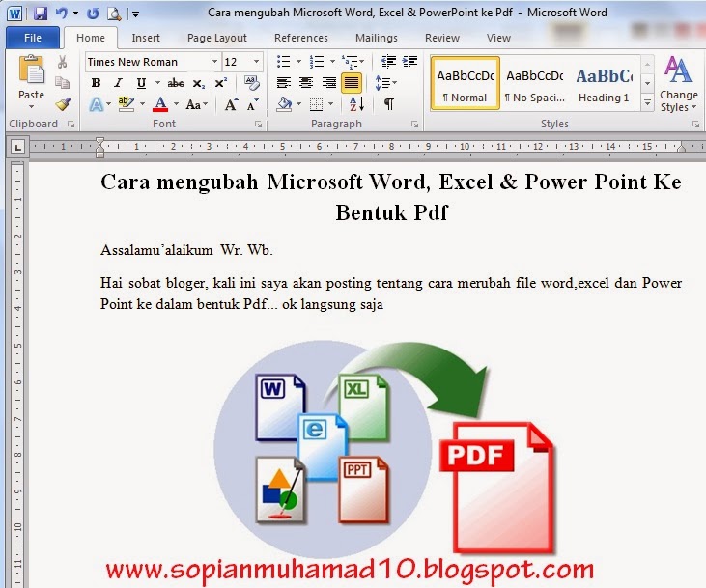Center the text
Screen dimensions: 706x588
(x=306, y=82)
